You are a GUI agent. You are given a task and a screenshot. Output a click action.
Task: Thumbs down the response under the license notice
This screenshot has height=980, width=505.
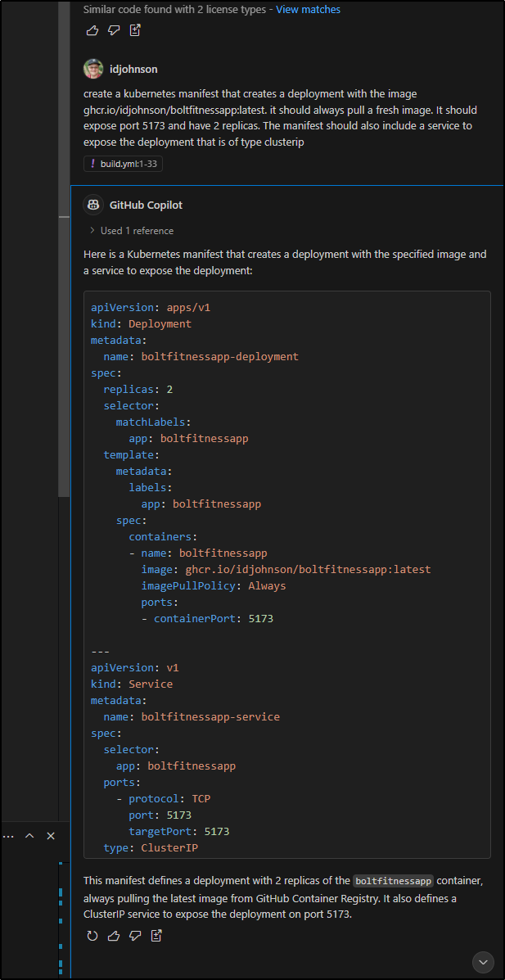click(x=114, y=30)
